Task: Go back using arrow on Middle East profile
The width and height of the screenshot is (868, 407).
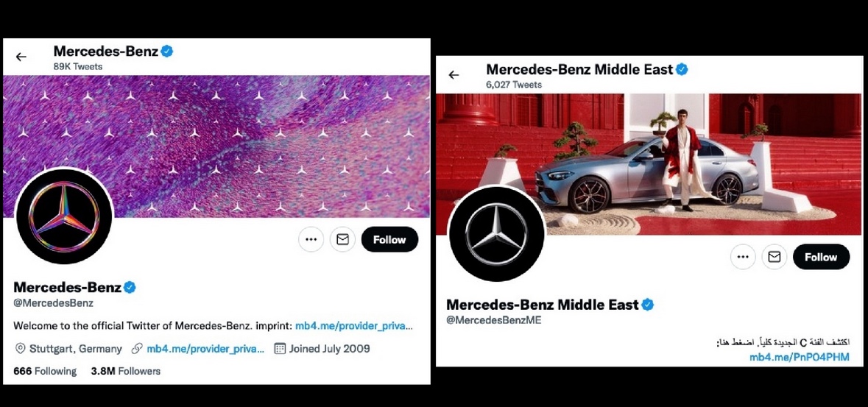Action: (x=454, y=75)
